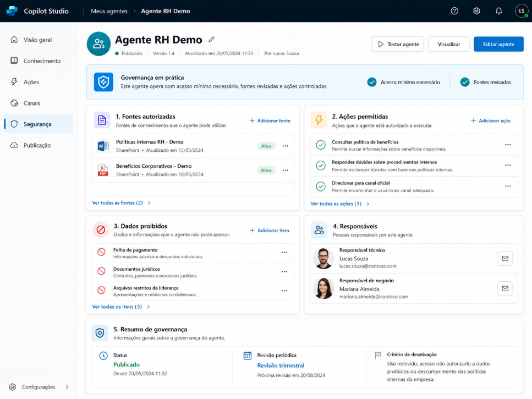Screen dimensions: 532x399
Task: Click the Ativa badge of Benefícios Corporativos
Action: tap(266, 170)
